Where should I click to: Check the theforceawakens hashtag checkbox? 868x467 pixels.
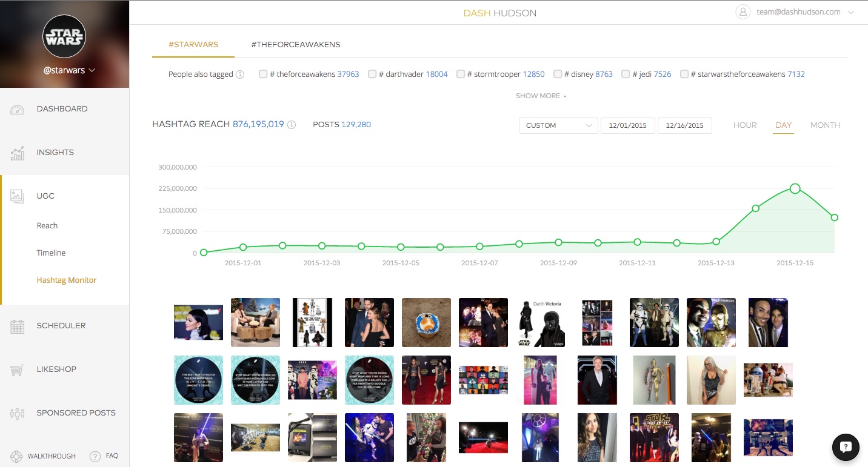click(x=263, y=74)
